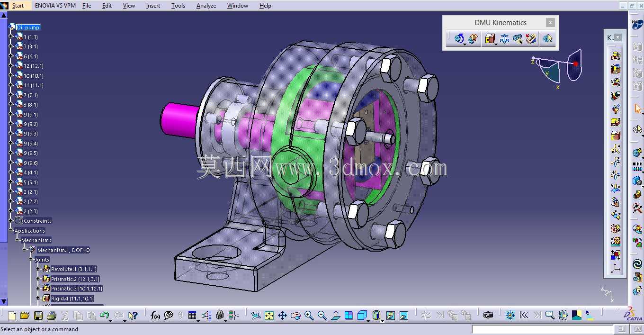Open the isometric view cube dropdown arrow
Viewport: 644px width, 335px height.
(x=369, y=321)
